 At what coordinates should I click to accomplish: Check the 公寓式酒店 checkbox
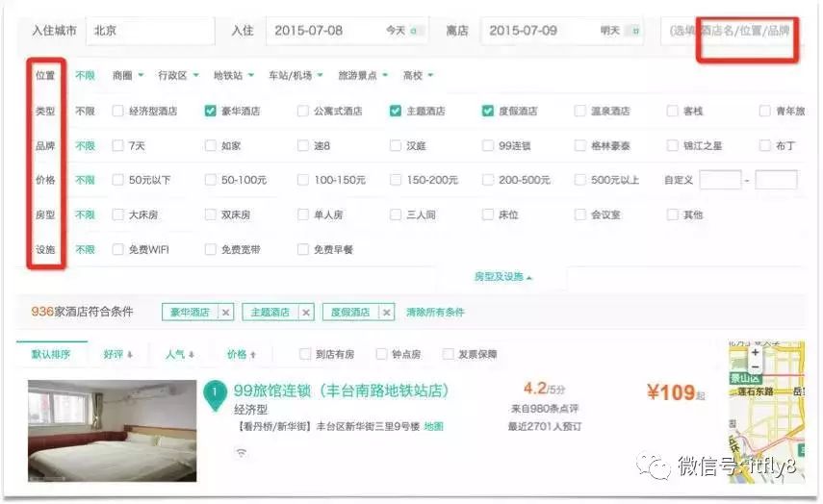pos(303,111)
